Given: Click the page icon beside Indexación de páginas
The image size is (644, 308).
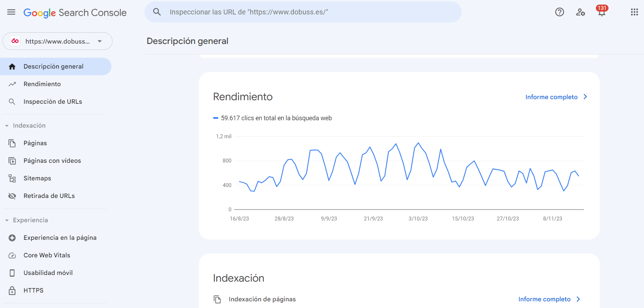Looking at the screenshot, I should (x=217, y=299).
